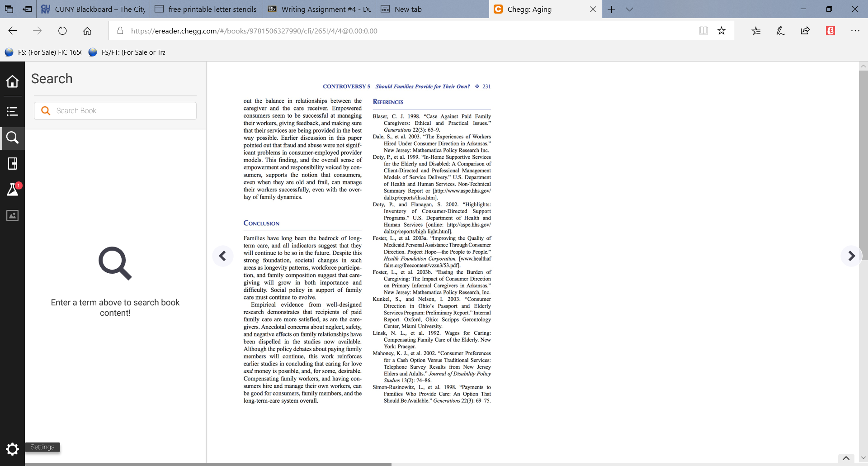Close the Chegg: Aging tab
The height and width of the screenshot is (466, 868).
[x=593, y=9]
